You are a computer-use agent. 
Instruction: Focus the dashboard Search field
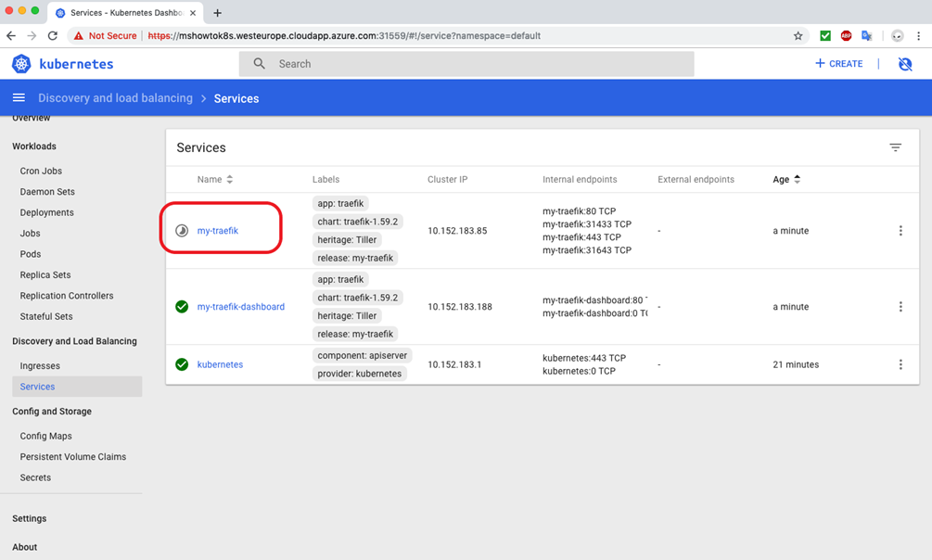point(466,64)
